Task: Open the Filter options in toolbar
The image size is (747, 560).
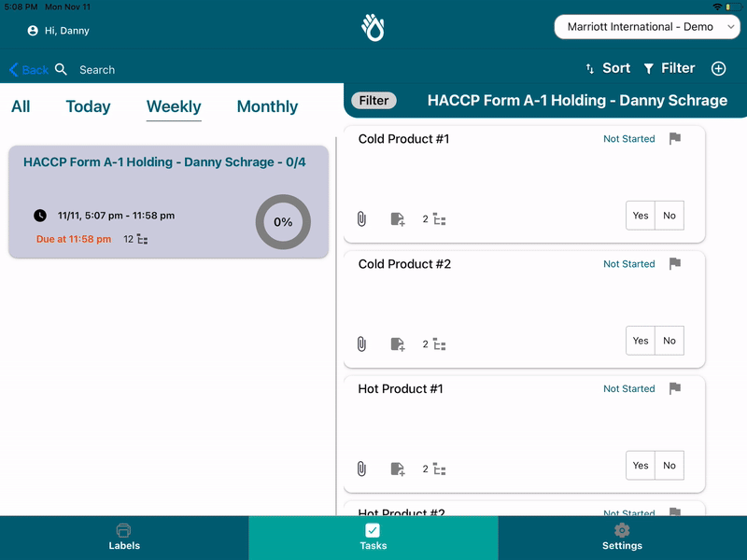Action: click(669, 68)
